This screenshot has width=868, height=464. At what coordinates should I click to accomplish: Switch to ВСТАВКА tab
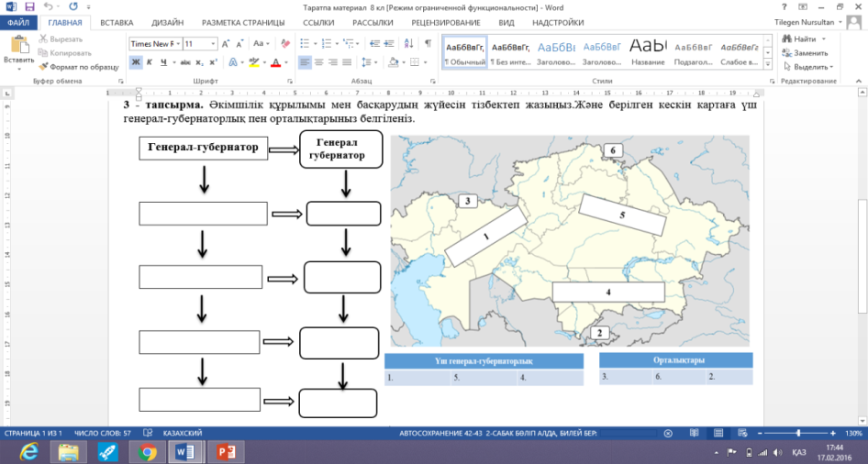(117, 23)
